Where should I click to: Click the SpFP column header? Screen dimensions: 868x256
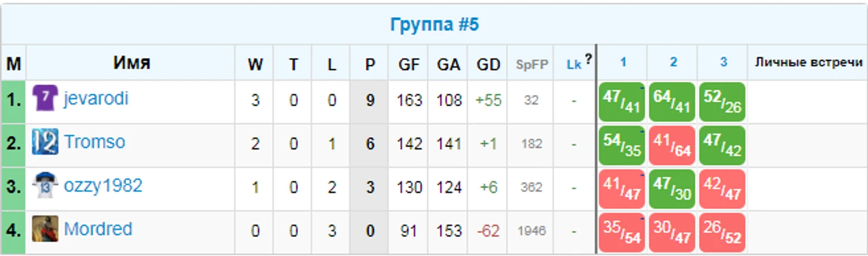pyautogui.click(x=532, y=65)
